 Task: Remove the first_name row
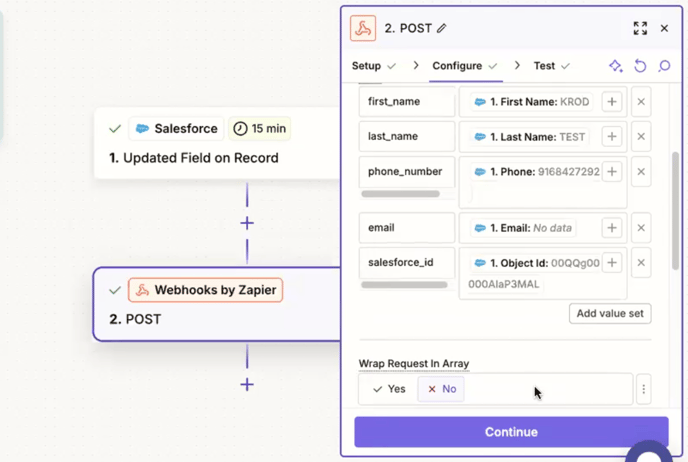coord(641,102)
